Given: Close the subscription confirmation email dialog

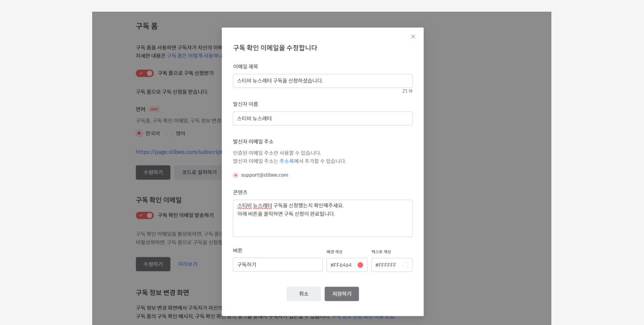Looking at the screenshot, I should [413, 37].
